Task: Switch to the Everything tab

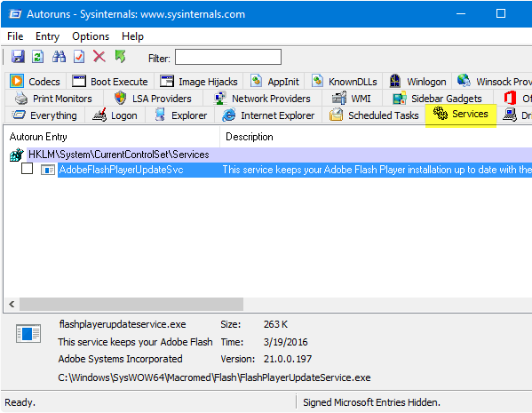Action: point(44,115)
